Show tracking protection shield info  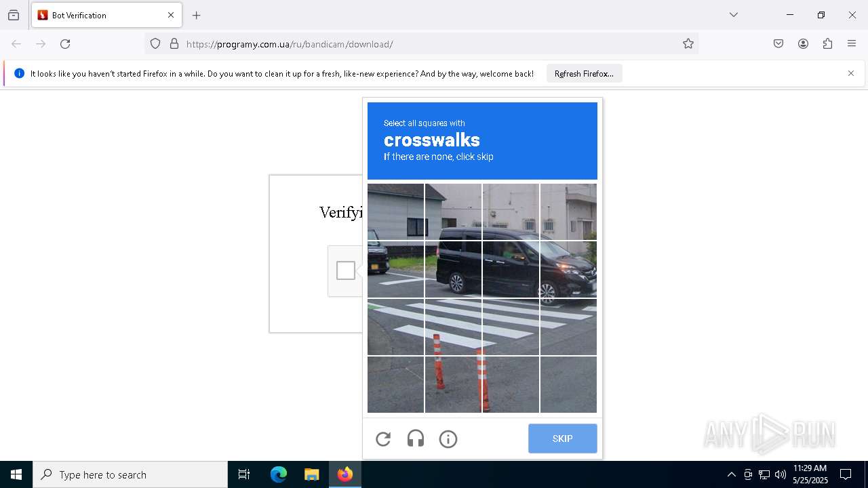coord(155,44)
